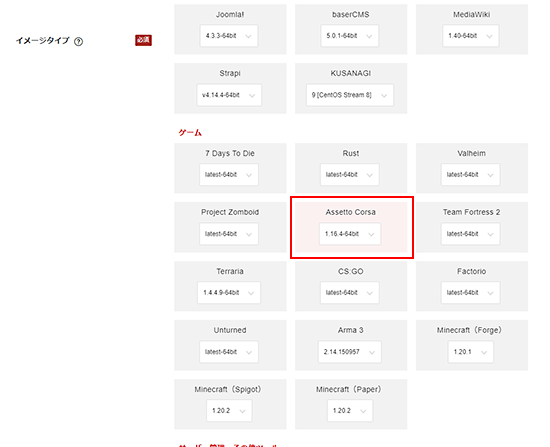Choose the 7 Days To Die image
Screen dimensions: 550x447
(x=230, y=168)
